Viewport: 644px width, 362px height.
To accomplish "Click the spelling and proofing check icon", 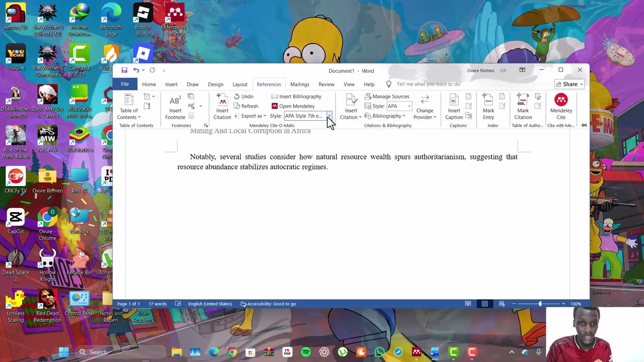I will click(178, 304).
